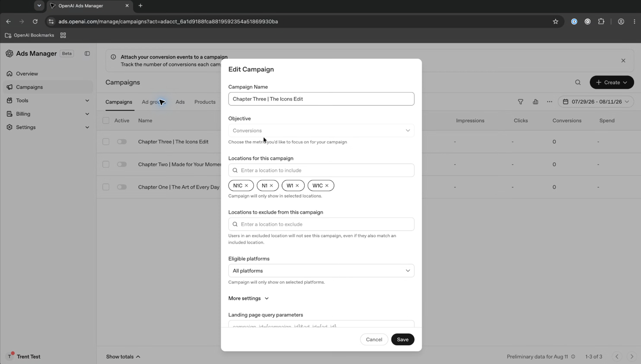This screenshot has width=641, height=364.
Task: Click the location to include search field
Action: pyautogui.click(x=321, y=170)
